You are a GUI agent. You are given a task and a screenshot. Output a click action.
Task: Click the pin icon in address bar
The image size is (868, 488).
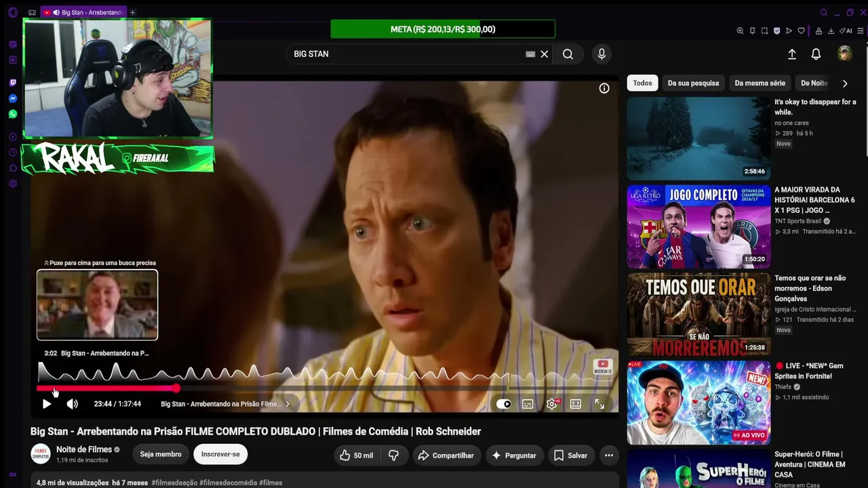coord(753,30)
